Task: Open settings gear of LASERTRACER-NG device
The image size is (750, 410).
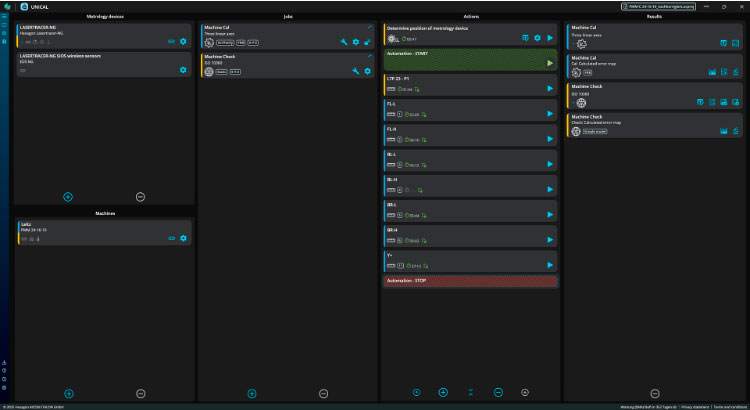Action: [183, 42]
